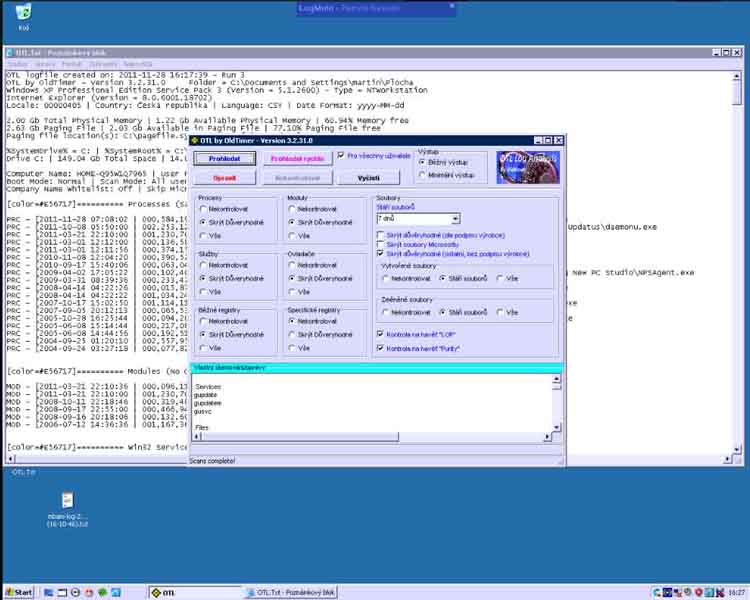Set Specifické registry to Vše
Image resolution: width=750 pixels, height=600 pixels.
292,348
